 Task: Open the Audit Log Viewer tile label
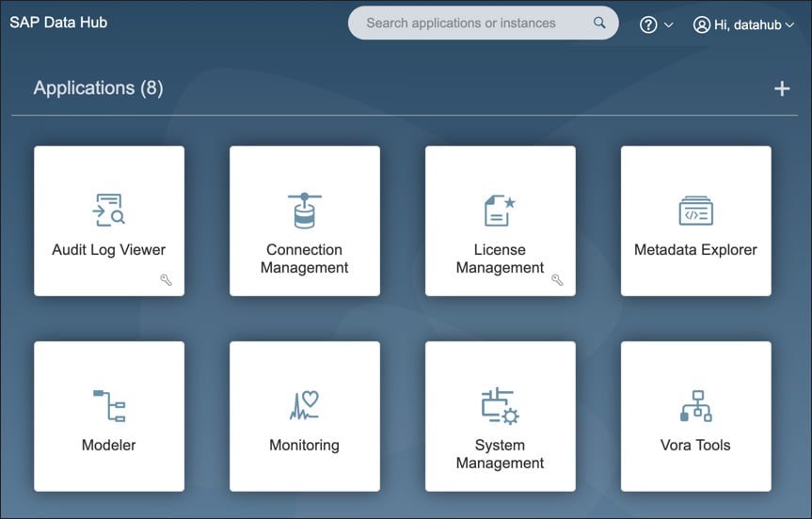pos(109,250)
